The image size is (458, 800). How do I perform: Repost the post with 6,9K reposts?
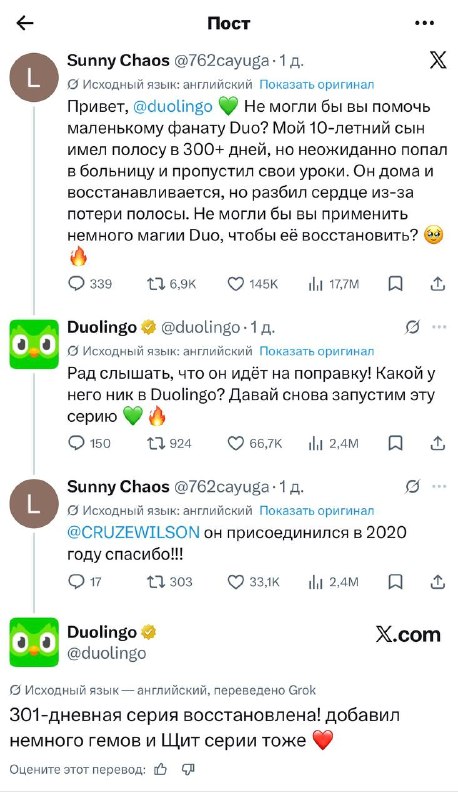154,284
